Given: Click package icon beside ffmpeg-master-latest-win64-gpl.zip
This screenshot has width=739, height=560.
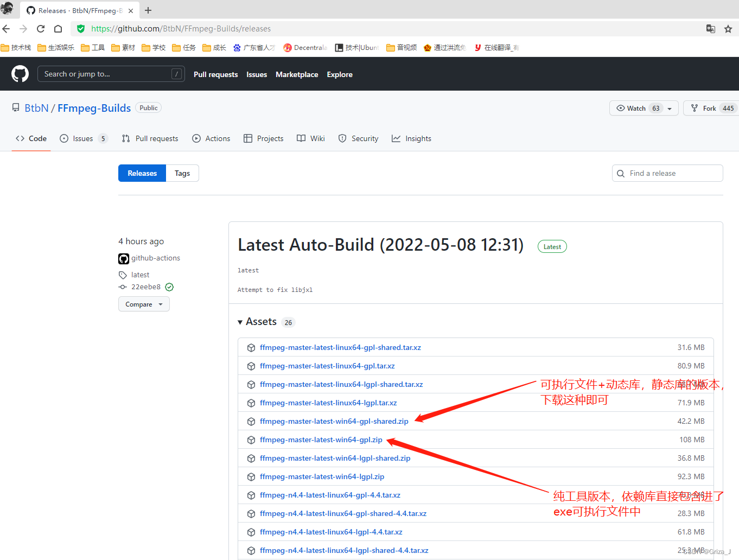Looking at the screenshot, I should pyautogui.click(x=251, y=440).
